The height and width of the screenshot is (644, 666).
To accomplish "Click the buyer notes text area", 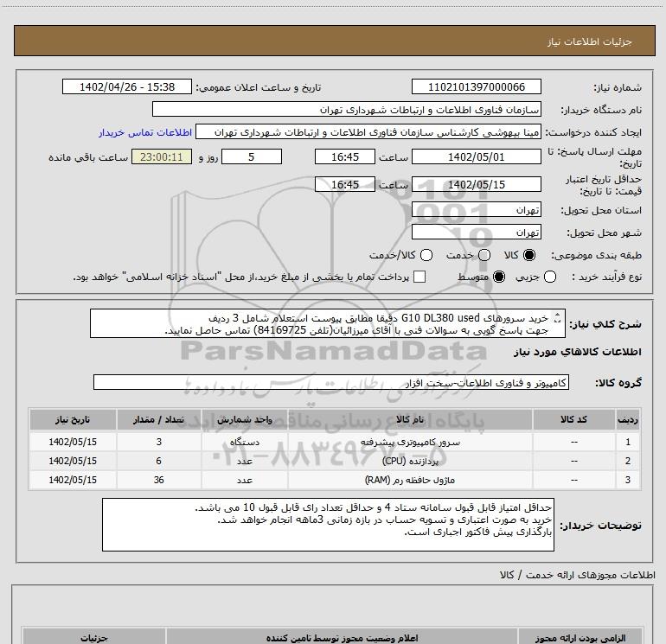I will [x=328, y=525].
